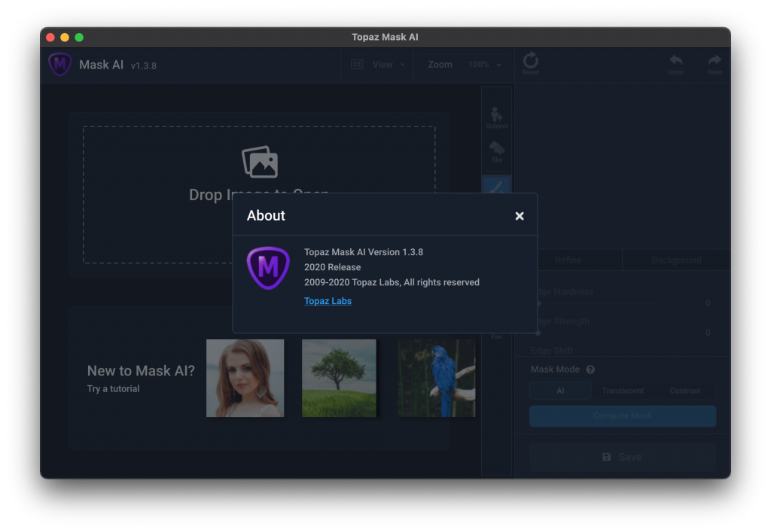This screenshot has width=771, height=532.
Task: Select AI mask mode
Action: coord(560,391)
